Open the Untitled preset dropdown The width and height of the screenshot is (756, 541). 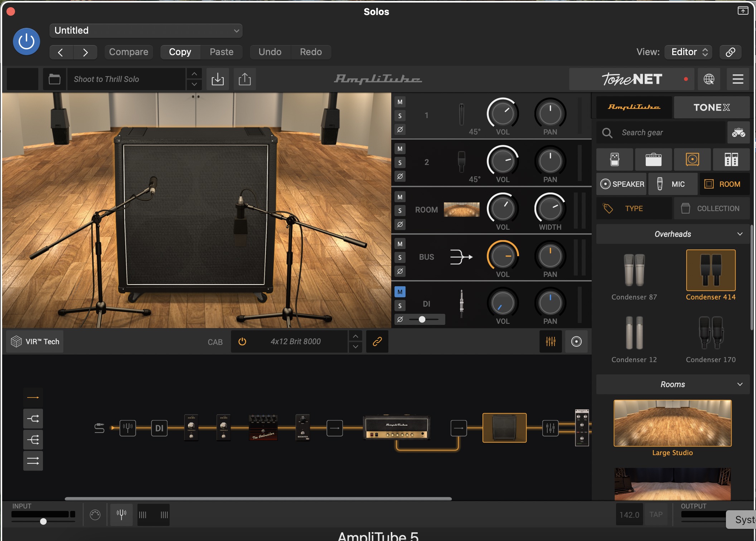click(x=146, y=31)
